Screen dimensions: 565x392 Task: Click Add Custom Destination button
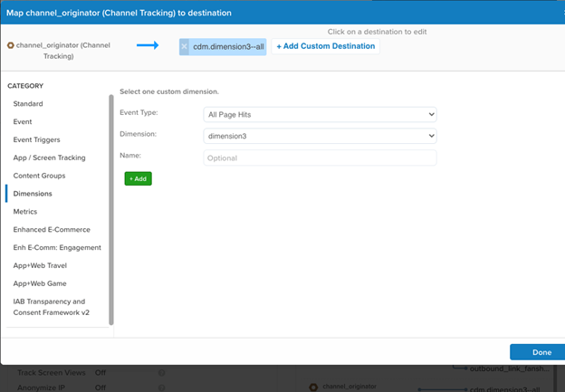(325, 46)
